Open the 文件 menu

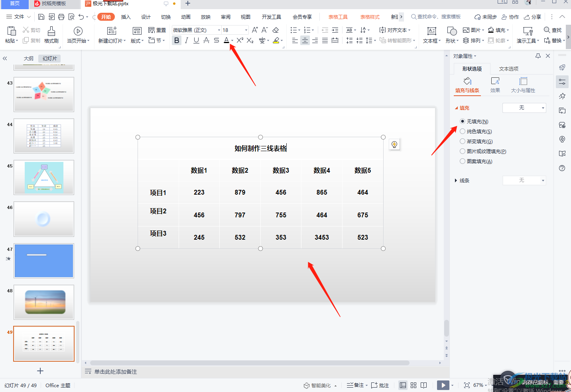pos(19,17)
